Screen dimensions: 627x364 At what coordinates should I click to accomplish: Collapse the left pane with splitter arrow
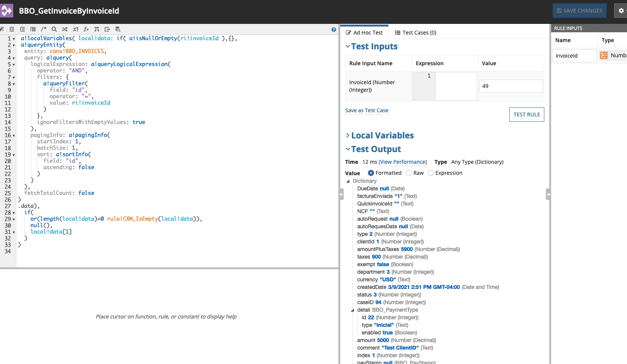pos(341,195)
